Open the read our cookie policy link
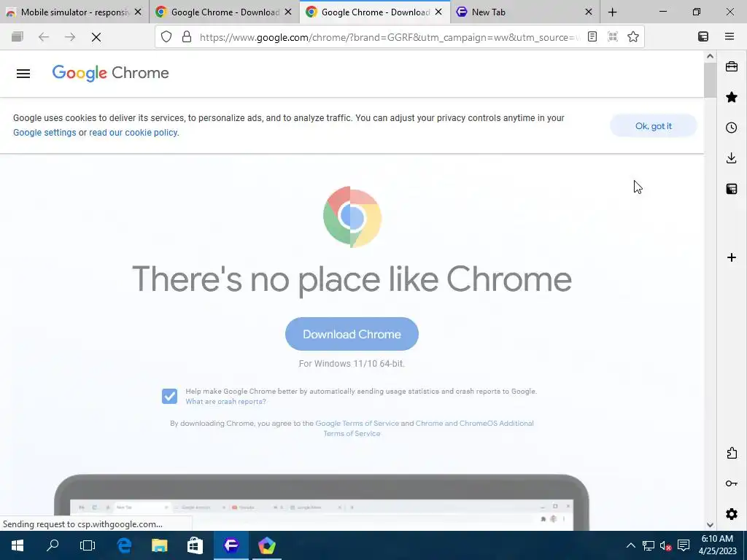Image resolution: width=747 pixels, height=560 pixels. click(133, 133)
